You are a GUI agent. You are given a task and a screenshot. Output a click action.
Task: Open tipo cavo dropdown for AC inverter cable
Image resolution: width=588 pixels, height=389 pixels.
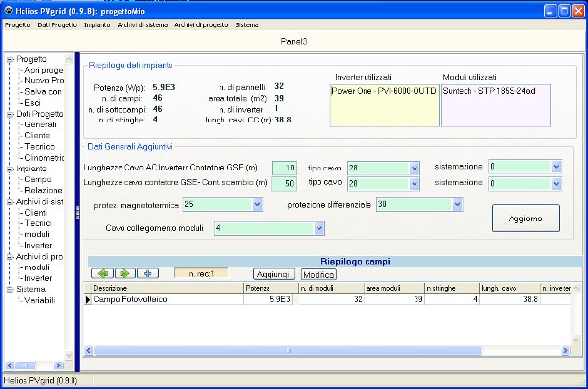[414, 169]
